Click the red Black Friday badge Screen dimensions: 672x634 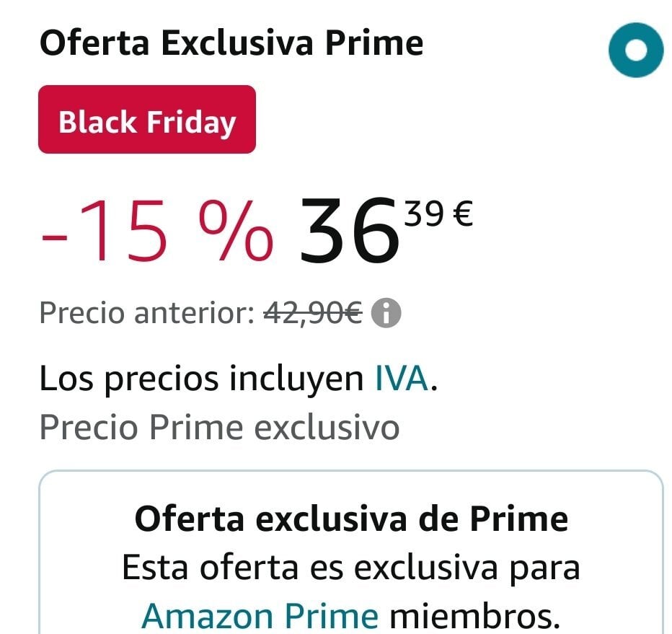click(x=147, y=120)
